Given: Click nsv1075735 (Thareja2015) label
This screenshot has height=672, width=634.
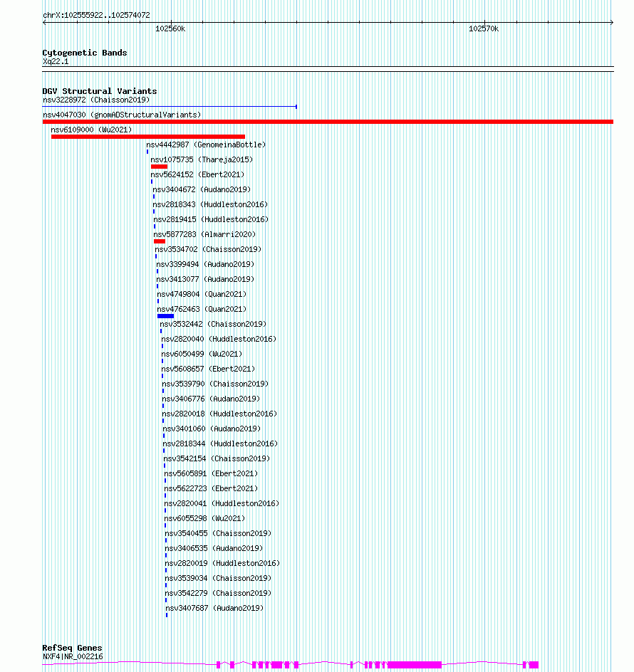Looking at the screenshot, I should pyautogui.click(x=202, y=160).
